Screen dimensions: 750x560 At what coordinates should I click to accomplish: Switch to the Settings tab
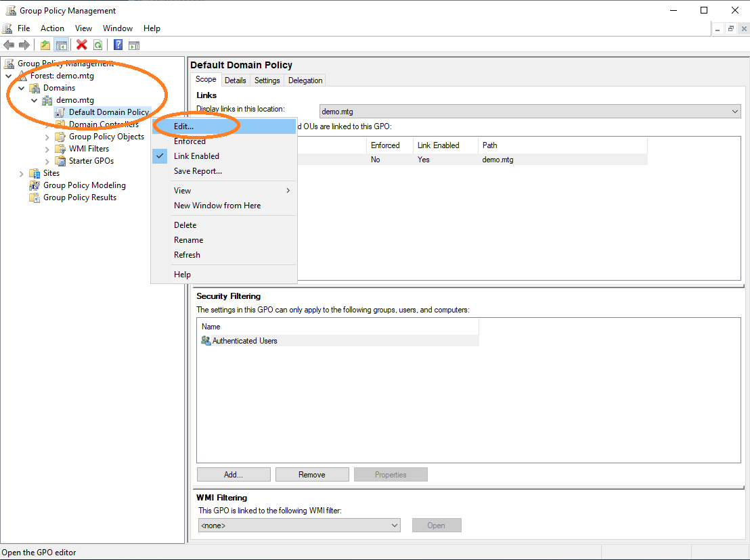click(267, 80)
